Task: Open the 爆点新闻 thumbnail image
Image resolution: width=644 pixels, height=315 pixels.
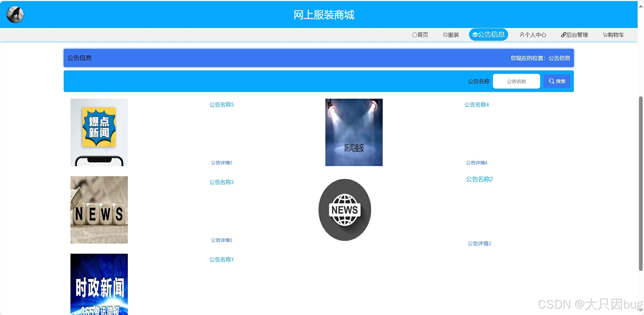Action: click(x=99, y=132)
